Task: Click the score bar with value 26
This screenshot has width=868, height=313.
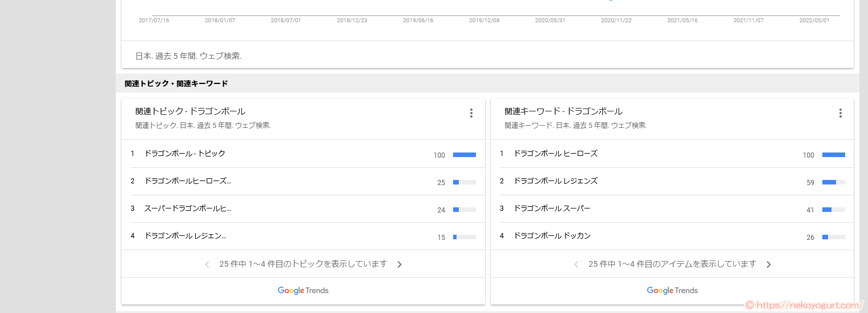Action: click(833, 237)
